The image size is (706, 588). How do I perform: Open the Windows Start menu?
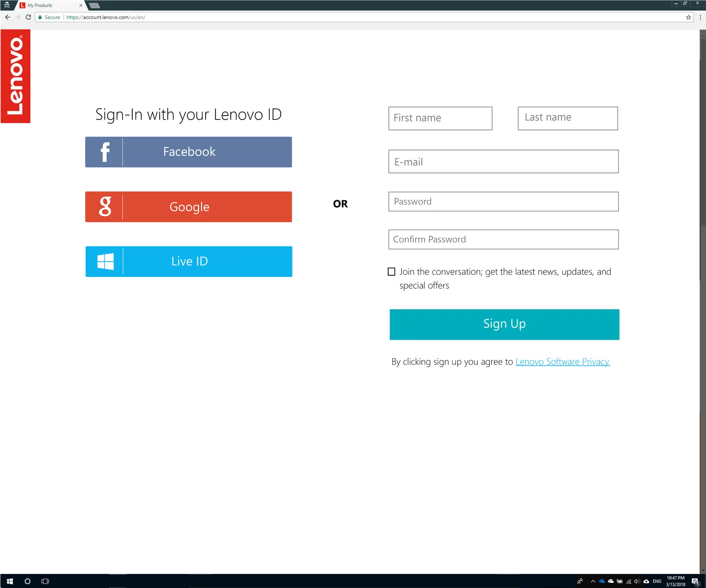[10, 581]
